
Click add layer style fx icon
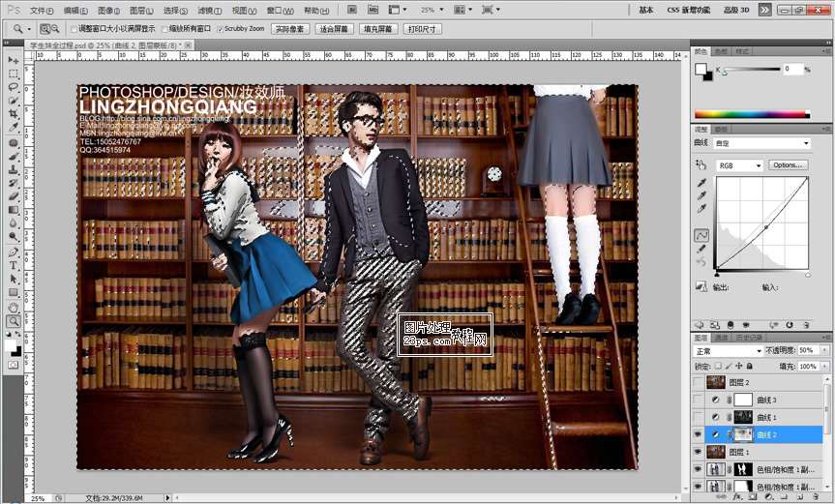737,496
